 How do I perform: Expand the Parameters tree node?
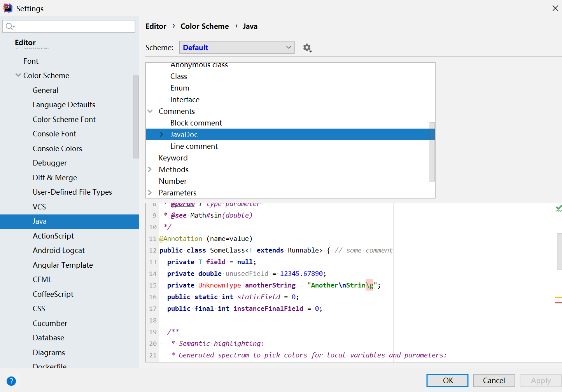click(150, 193)
